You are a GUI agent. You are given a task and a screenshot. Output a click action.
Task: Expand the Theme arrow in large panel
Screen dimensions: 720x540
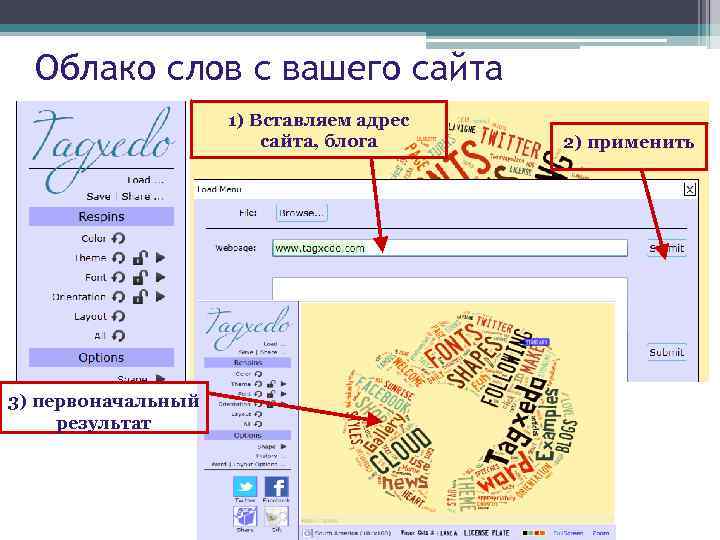tap(160, 258)
